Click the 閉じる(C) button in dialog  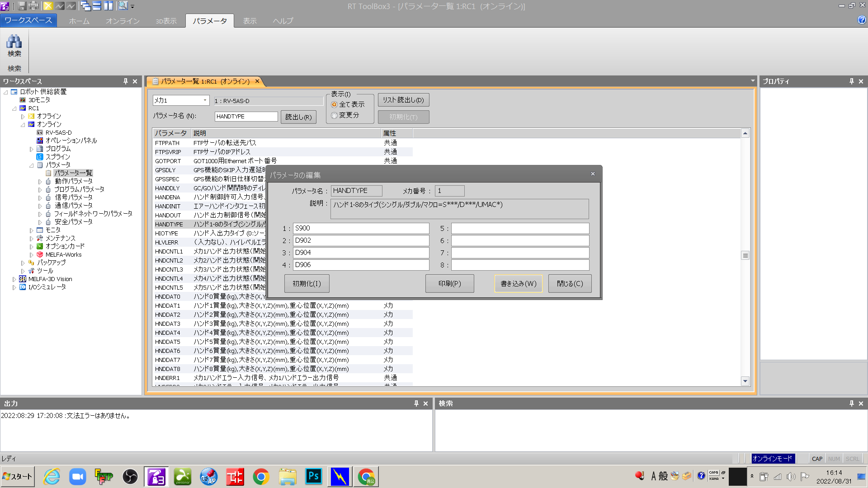pos(570,283)
